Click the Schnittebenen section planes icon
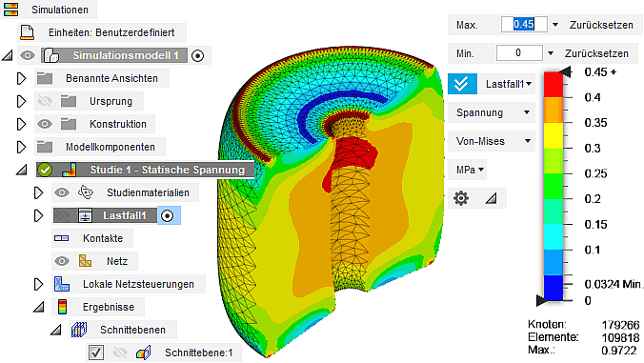Image resolution: width=644 pixels, height=363 pixels. tap(79, 330)
